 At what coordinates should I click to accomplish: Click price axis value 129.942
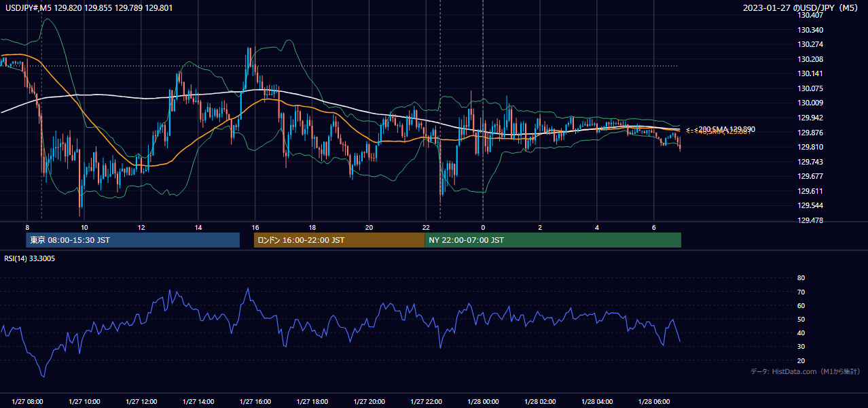tap(810, 118)
